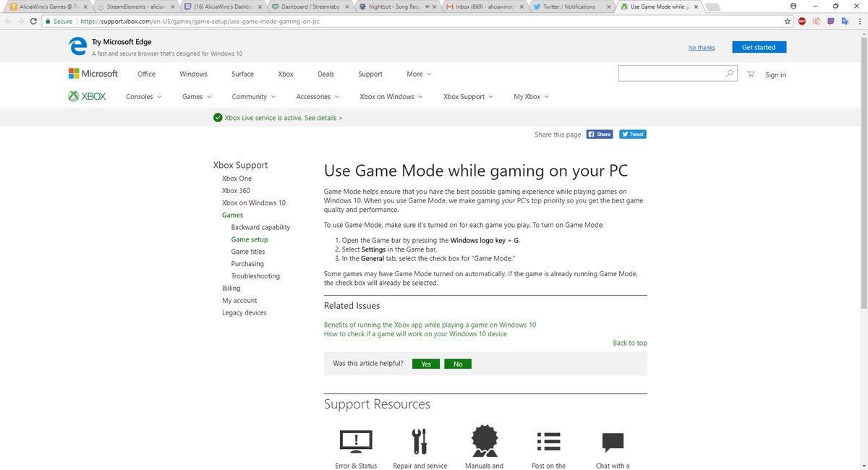Open the Chrome three-dot menu
Image resolution: width=868 pixels, height=470 pixels.
859,21
